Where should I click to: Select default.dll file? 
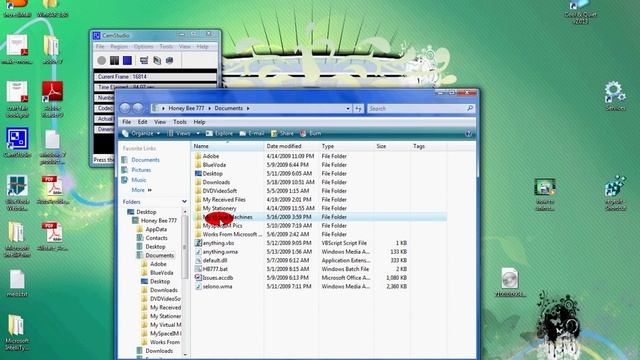coord(215,260)
